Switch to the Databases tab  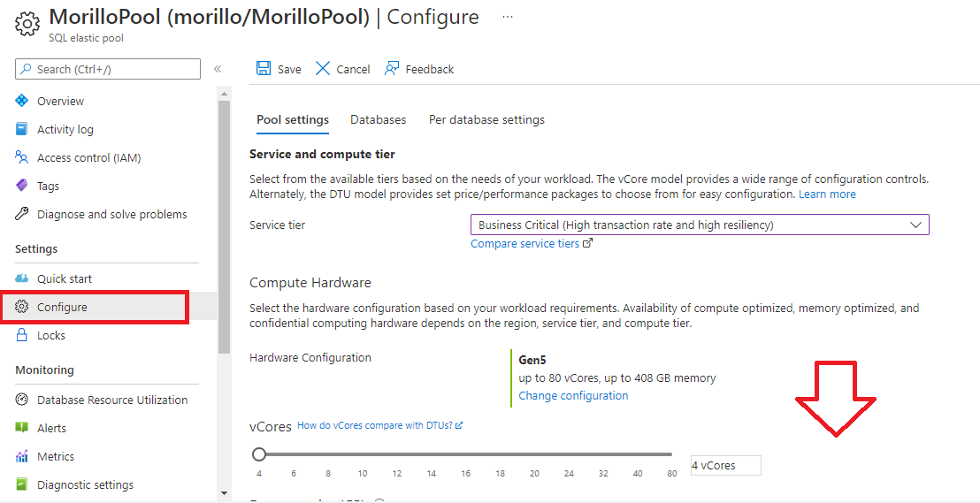coord(379,119)
